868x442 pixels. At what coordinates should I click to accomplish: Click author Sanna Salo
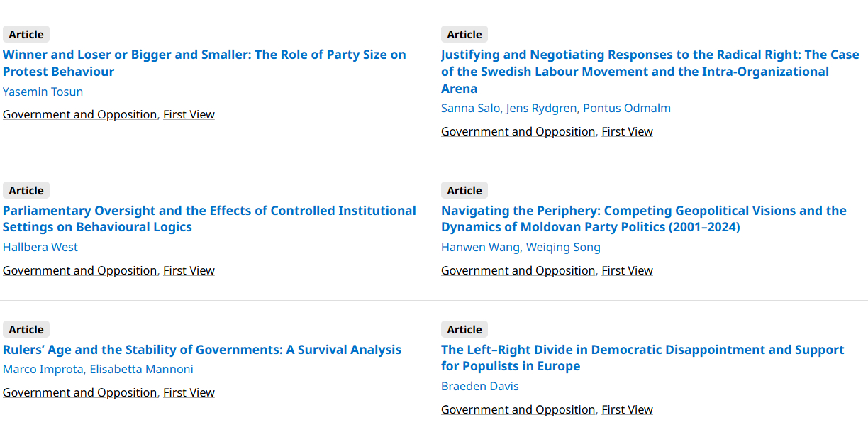pyautogui.click(x=470, y=108)
